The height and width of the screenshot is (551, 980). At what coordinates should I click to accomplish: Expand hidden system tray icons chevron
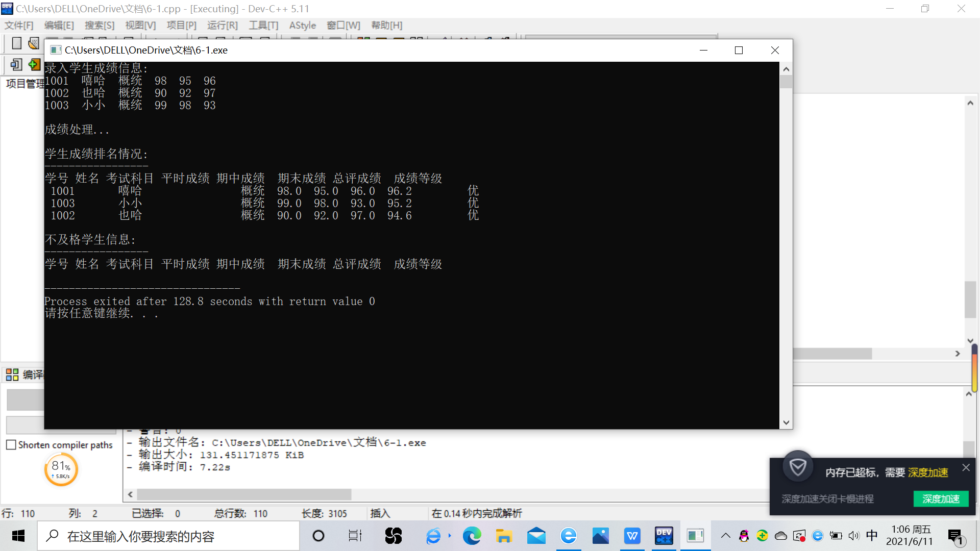tap(725, 536)
